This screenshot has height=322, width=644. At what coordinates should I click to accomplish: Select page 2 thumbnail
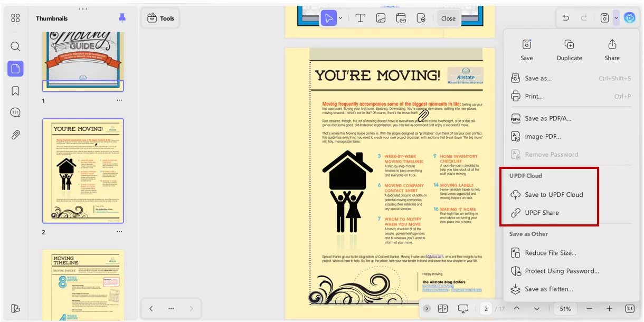(83, 171)
